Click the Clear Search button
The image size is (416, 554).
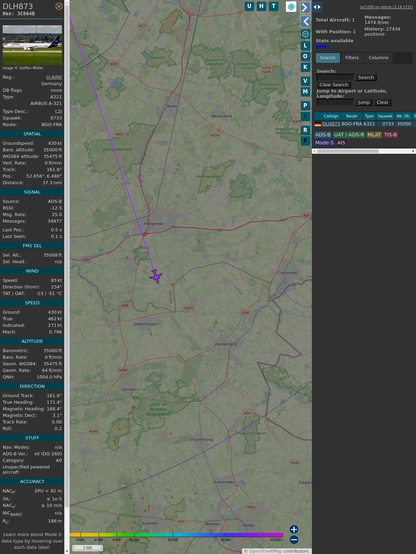[334, 85]
